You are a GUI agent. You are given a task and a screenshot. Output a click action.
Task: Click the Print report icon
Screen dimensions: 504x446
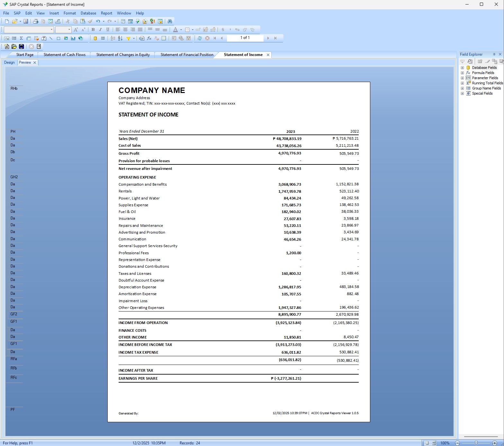point(36,21)
